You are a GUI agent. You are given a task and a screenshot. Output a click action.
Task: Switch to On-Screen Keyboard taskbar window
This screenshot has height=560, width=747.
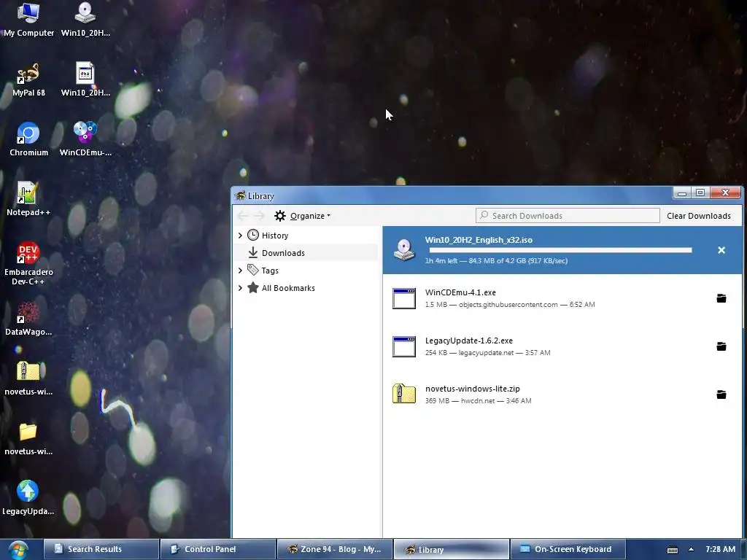click(568, 550)
